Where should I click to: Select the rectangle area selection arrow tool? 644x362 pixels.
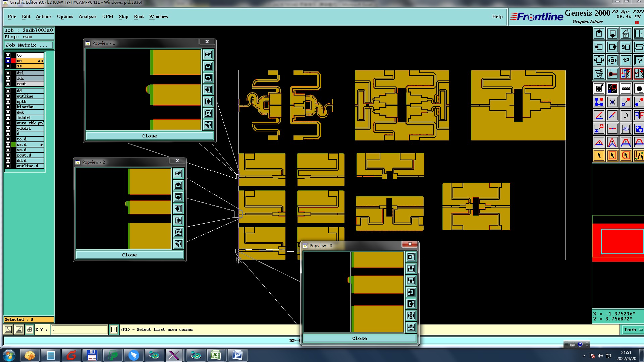[612, 156]
